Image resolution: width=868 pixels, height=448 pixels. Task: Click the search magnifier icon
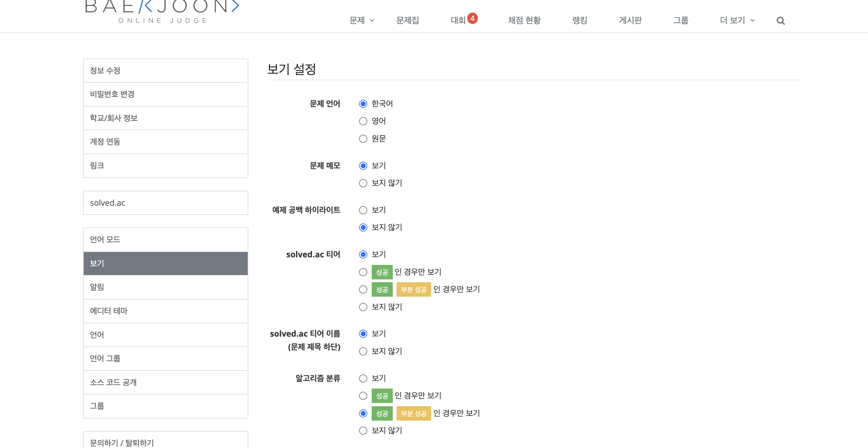pyautogui.click(x=781, y=21)
